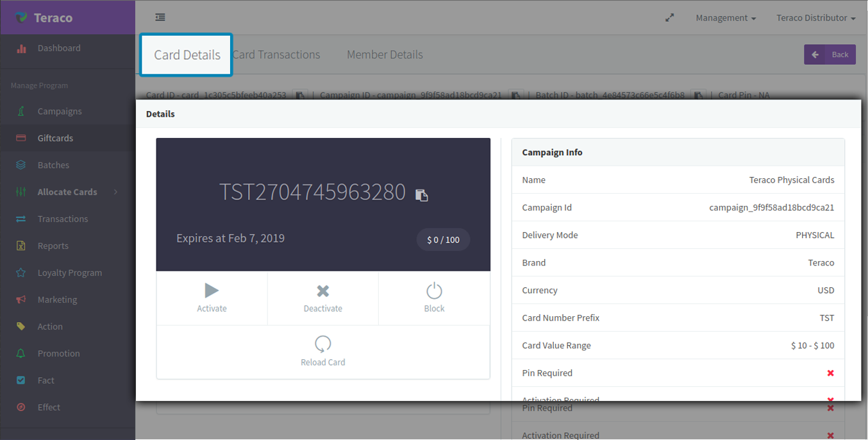The image size is (868, 440).
Task: Click the $ 10 - $ 100 range value
Action: pos(813,345)
